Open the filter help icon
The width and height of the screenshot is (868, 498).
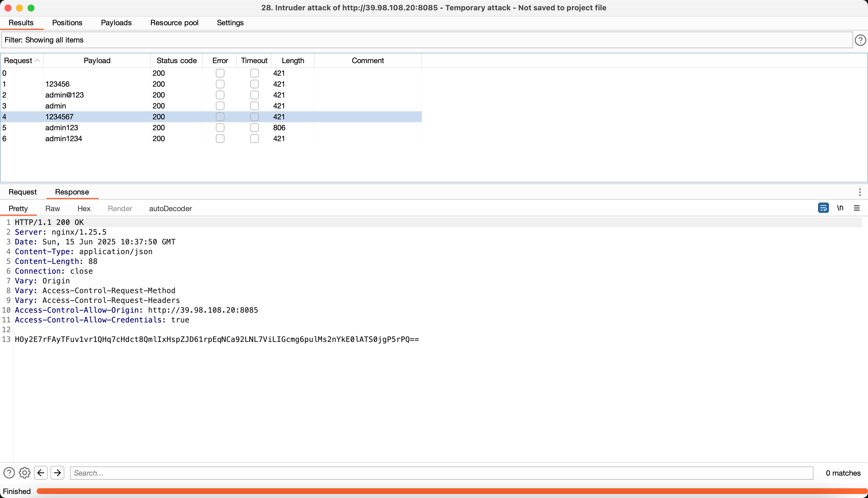pyautogui.click(x=860, y=40)
